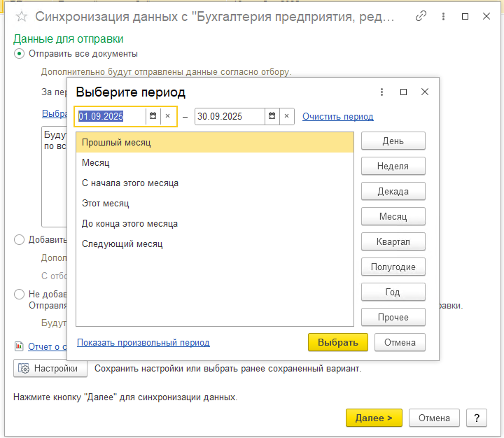Viewport: 504px width, 438px height.
Task: Cancel synchronization with bottom Отмена button
Action: pos(434,418)
